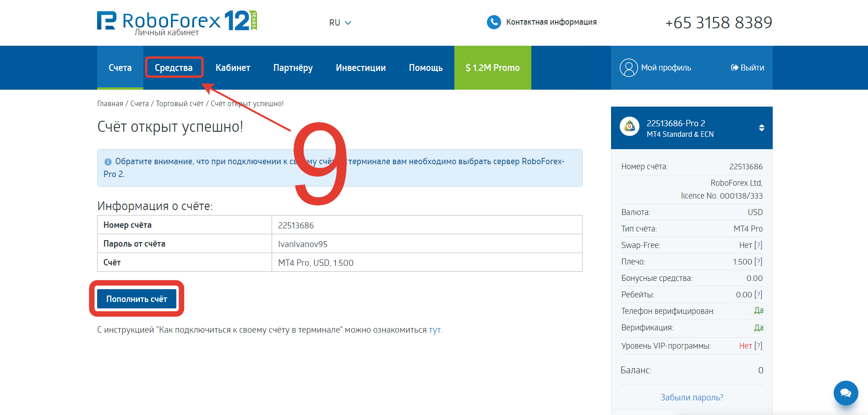868x415 pixels.
Task: Click the Валюта value USD
Action: click(755, 212)
